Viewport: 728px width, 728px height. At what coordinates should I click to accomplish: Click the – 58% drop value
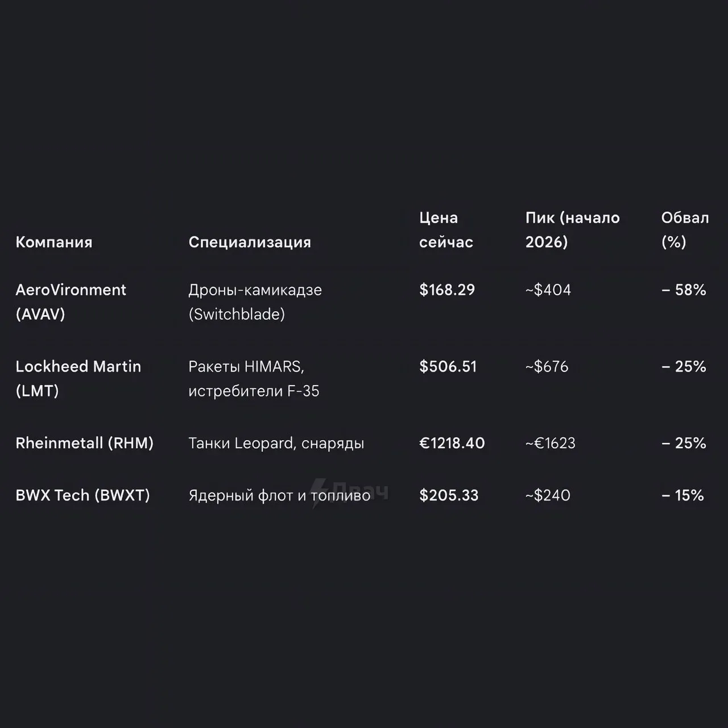pyautogui.click(x=684, y=290)
